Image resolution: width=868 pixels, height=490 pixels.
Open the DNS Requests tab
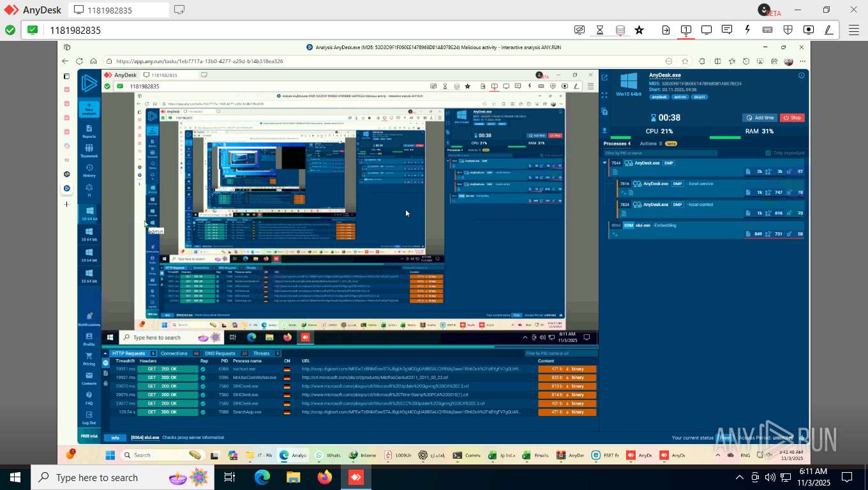click(226, 353)
